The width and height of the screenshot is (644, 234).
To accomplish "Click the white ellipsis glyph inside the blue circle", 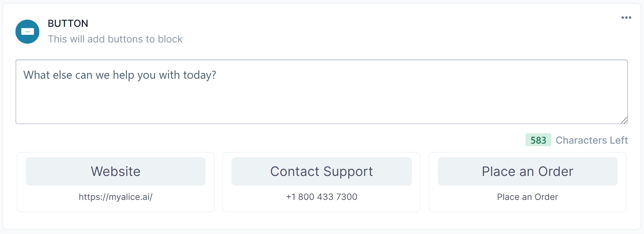I will (x=28, y=32).
